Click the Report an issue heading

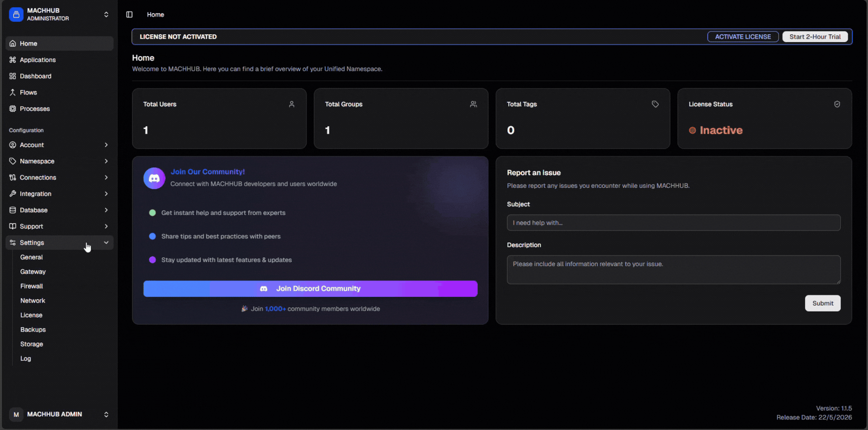pyautogui.click(x=533, y=173)
